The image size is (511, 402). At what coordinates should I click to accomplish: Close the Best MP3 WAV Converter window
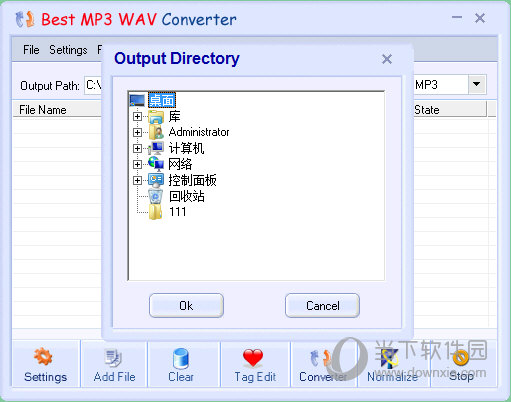[480, 18]
